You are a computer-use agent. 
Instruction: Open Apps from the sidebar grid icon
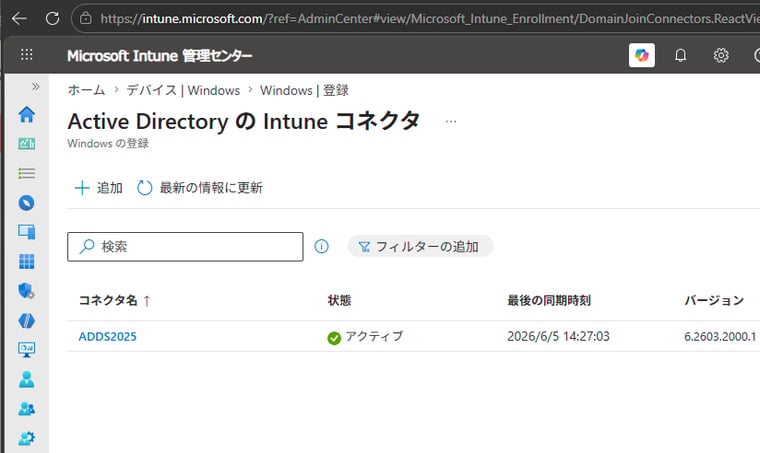[x=27, y=262]
